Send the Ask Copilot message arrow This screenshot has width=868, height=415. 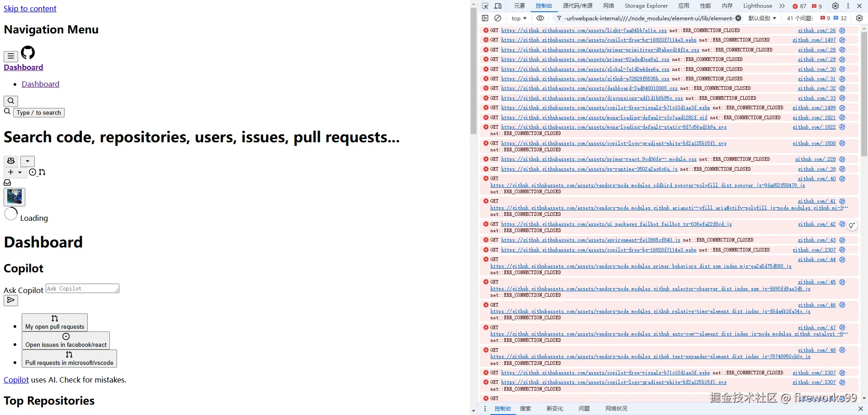point(11,300)
